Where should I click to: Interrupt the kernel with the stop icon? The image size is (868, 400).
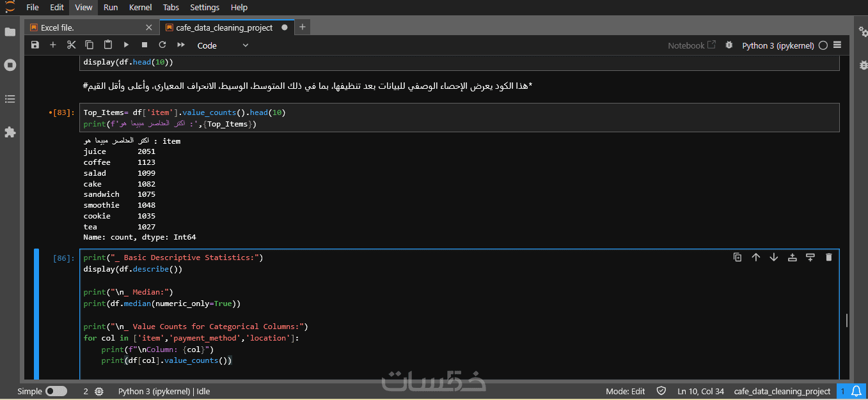(145, 45)
